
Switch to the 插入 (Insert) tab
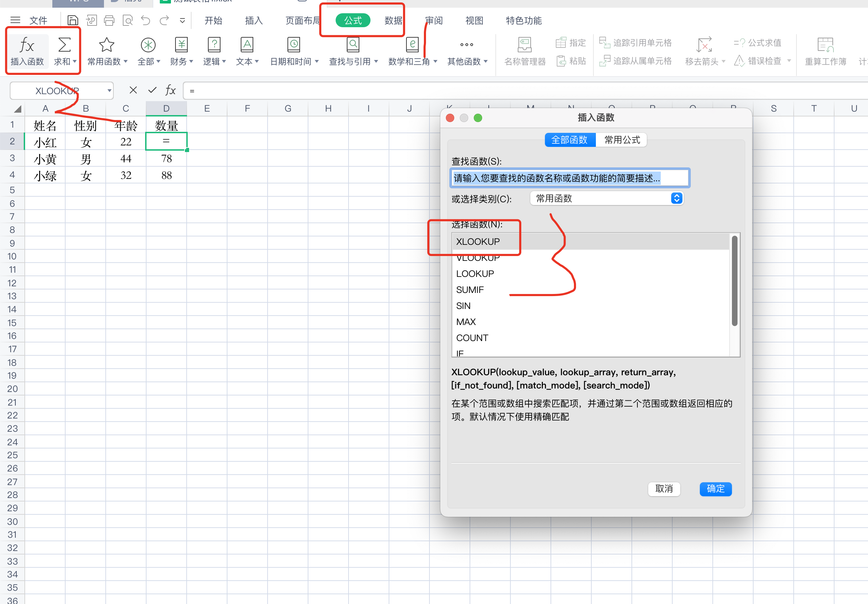(x=254, y=21)
